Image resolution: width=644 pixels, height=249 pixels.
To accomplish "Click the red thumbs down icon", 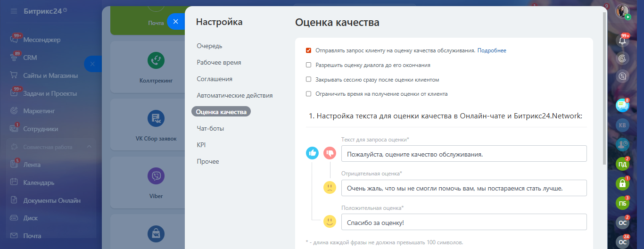I will pos(330,153).
